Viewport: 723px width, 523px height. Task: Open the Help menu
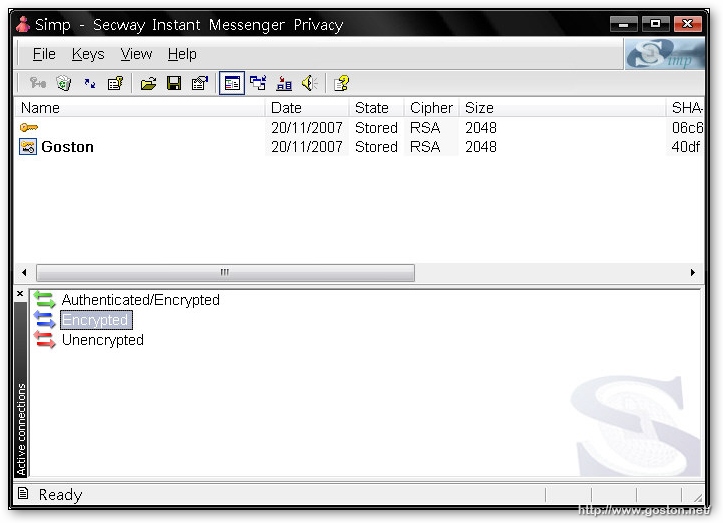pyautogui.click(x=182, y=54)
